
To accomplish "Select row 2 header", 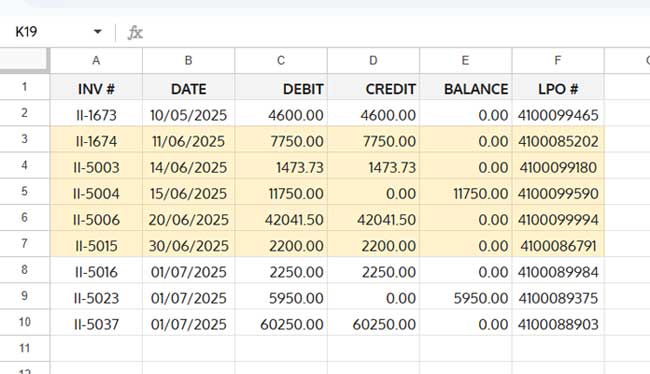I will [x=24, y=113].
